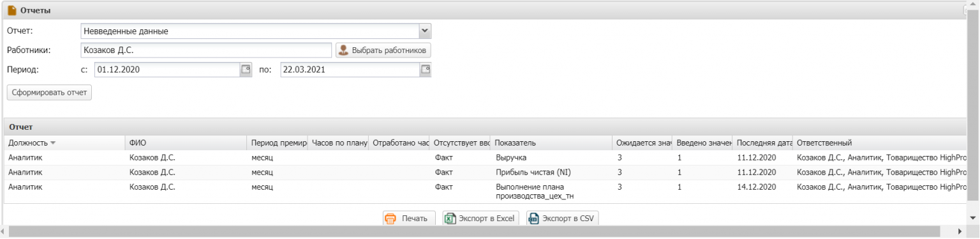Click the Ожидается значений column header
Screen dimensions: 980x239
point(642,143)
